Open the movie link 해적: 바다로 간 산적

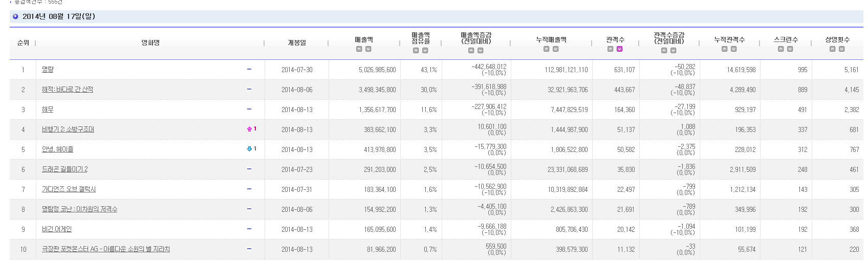(68, 90)
